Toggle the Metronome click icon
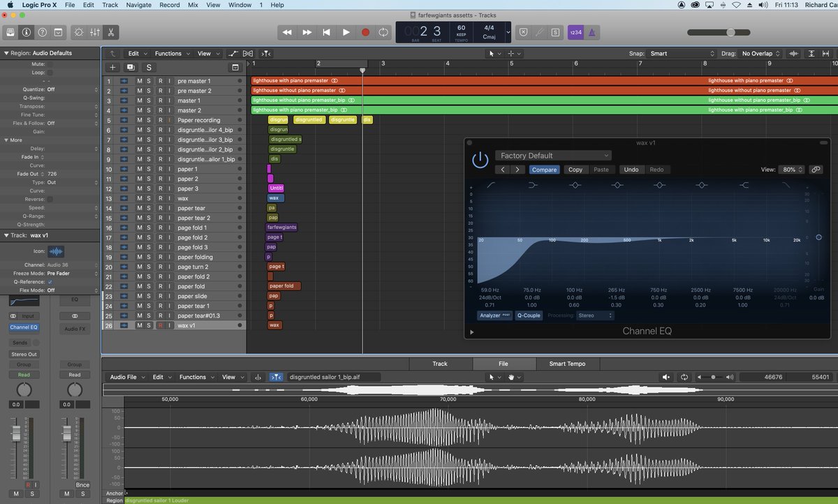 click(591, 32)
